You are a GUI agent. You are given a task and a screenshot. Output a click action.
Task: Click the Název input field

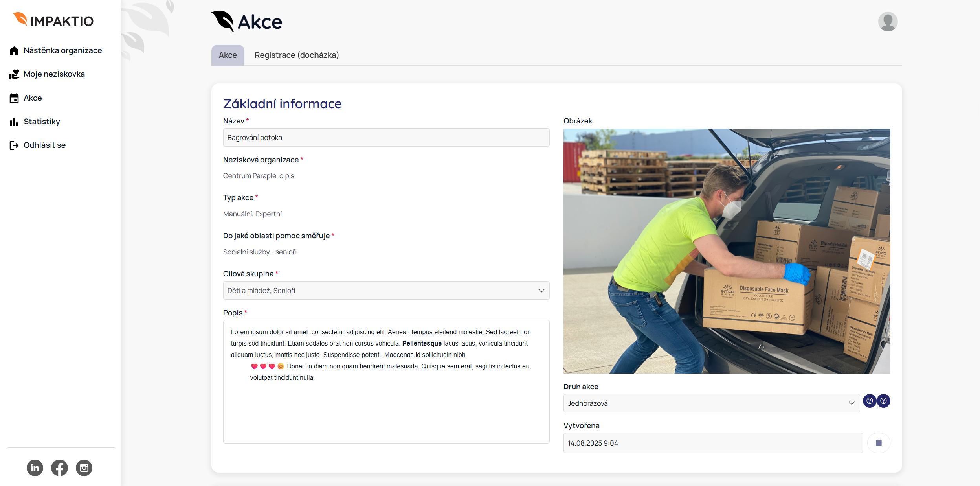[386, 138]
